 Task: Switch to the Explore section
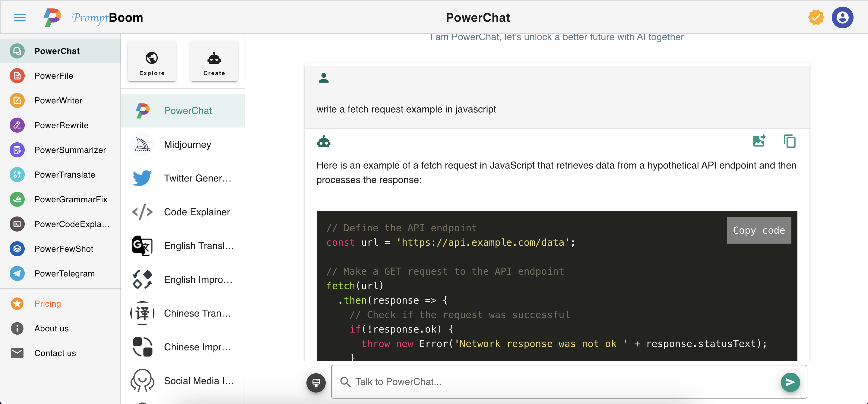(152, 61)
